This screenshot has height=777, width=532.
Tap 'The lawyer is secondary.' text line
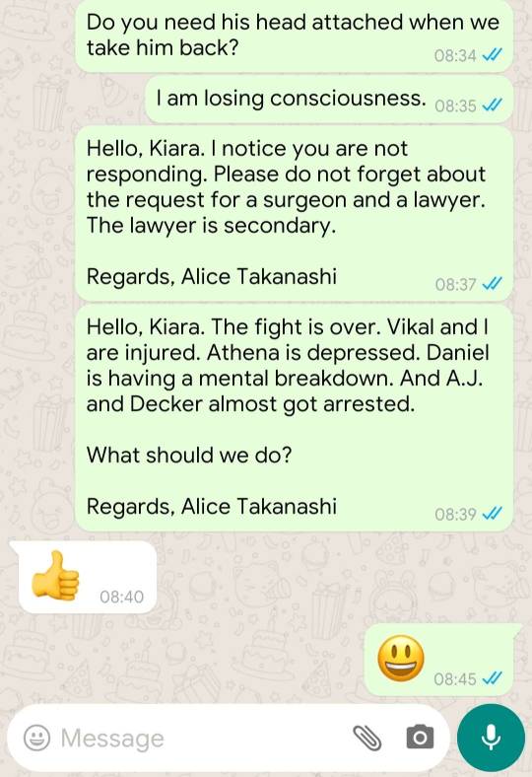(x=211, y=226)
